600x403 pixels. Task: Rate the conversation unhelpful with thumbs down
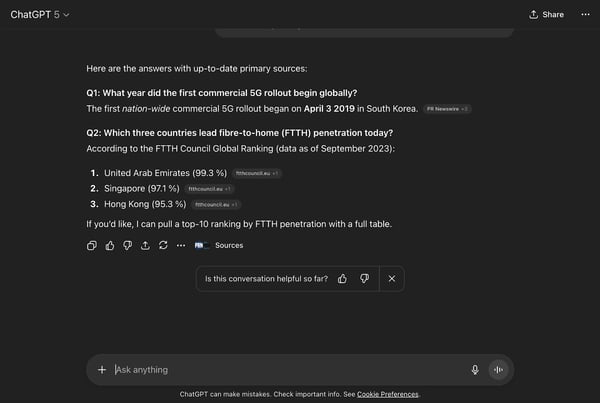364,279
